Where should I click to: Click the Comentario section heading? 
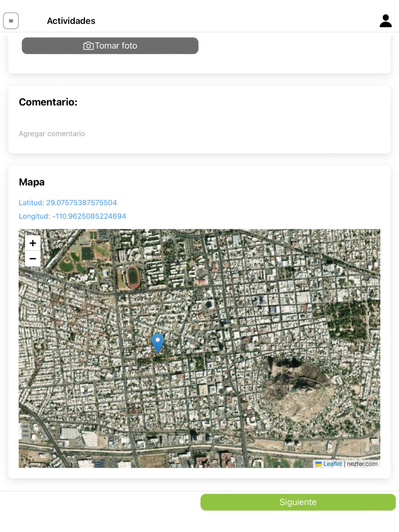[48, 102]
